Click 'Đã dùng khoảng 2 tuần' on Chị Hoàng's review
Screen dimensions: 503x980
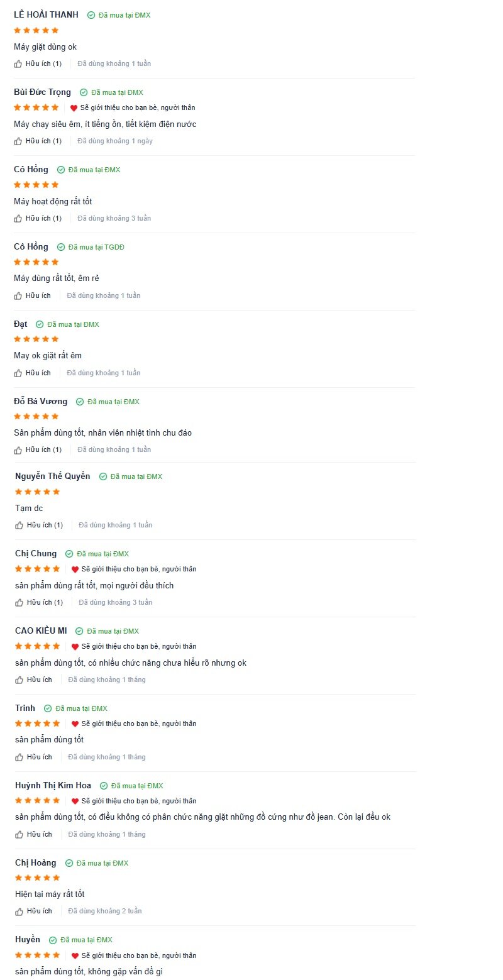105,911
